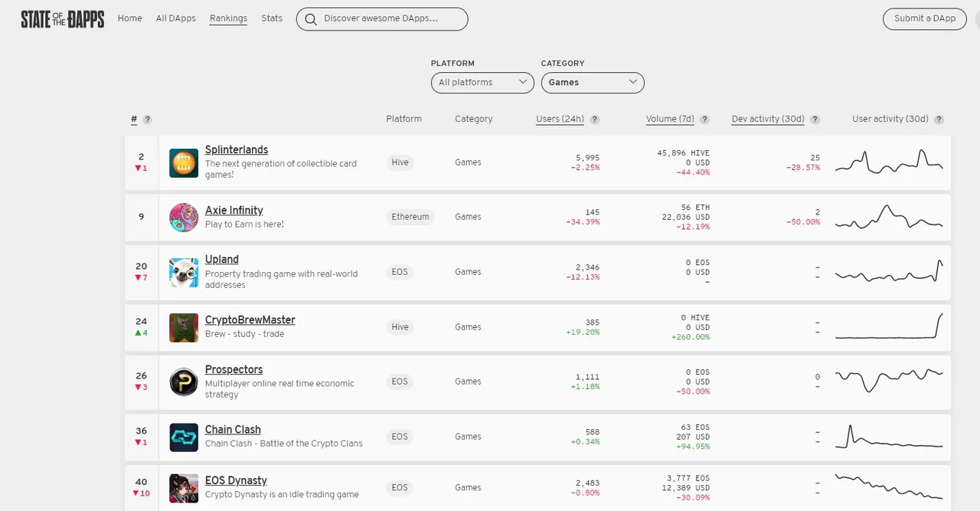Open the Chain Clash title link
Screen dimensions: 980x511
coord(233,430)
